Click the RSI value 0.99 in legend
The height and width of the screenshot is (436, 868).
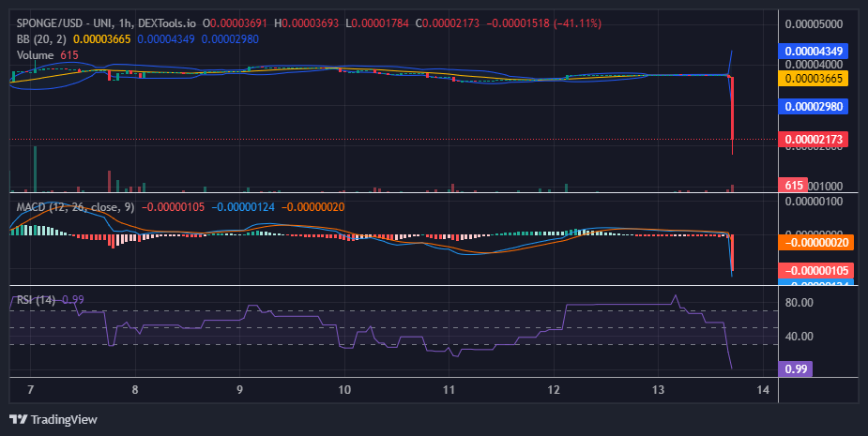[73, 300]
